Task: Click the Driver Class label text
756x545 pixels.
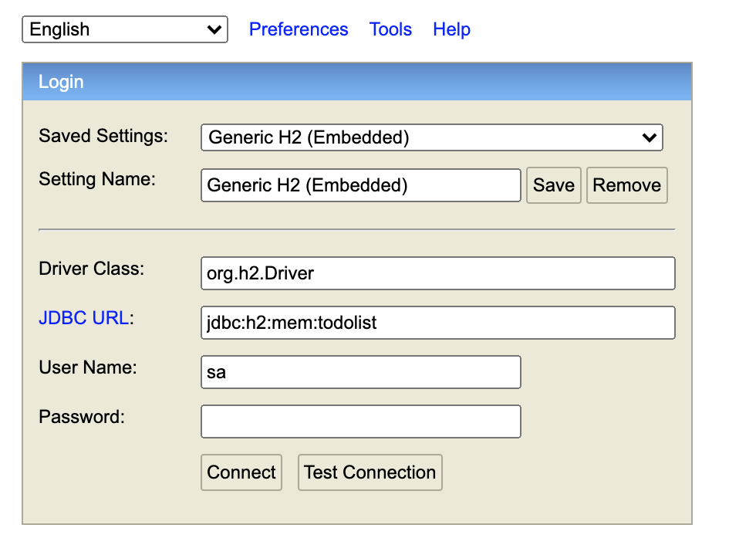Action: pyautogui.click(x=91, y=269)
